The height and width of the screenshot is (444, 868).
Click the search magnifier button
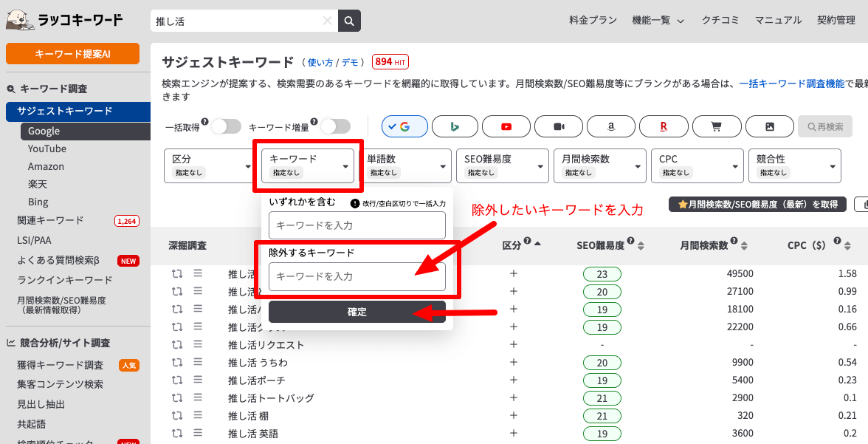349,21
